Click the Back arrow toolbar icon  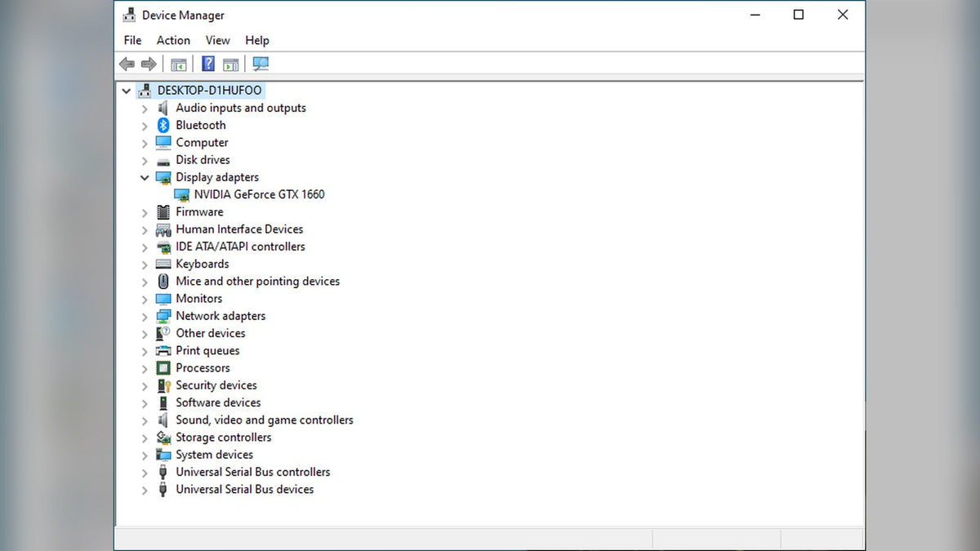[127, 64]
